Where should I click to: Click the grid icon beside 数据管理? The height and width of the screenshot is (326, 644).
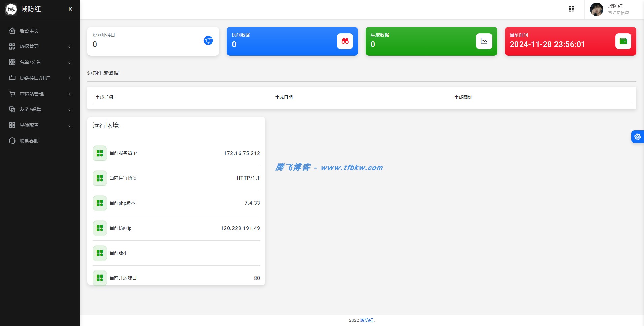click(x=12, y=46)
